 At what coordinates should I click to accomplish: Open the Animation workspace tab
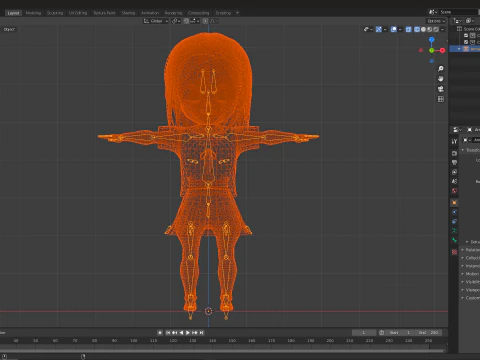click(150, 13)
